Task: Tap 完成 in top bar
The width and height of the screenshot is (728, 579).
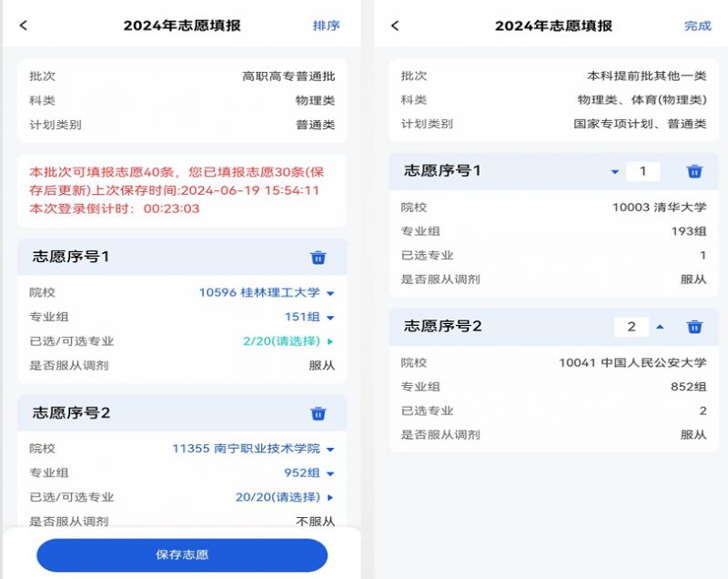Action: (698, 26)
